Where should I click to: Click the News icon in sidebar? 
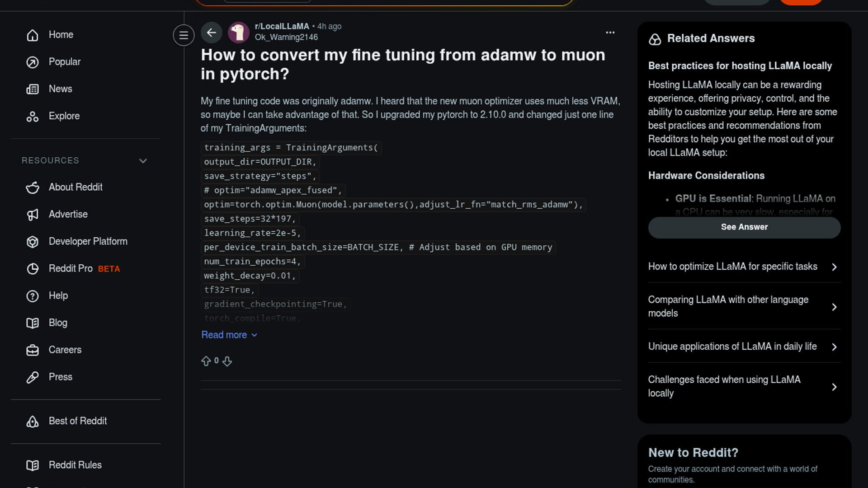tap(33, 89)
